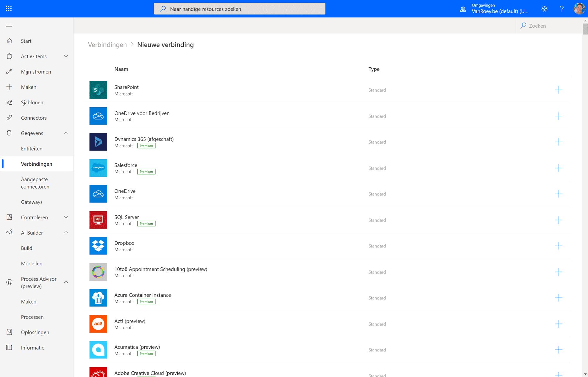588x377 pixels.
Task: Expand the Controleren chevron
Action: (x=66, y=217)
